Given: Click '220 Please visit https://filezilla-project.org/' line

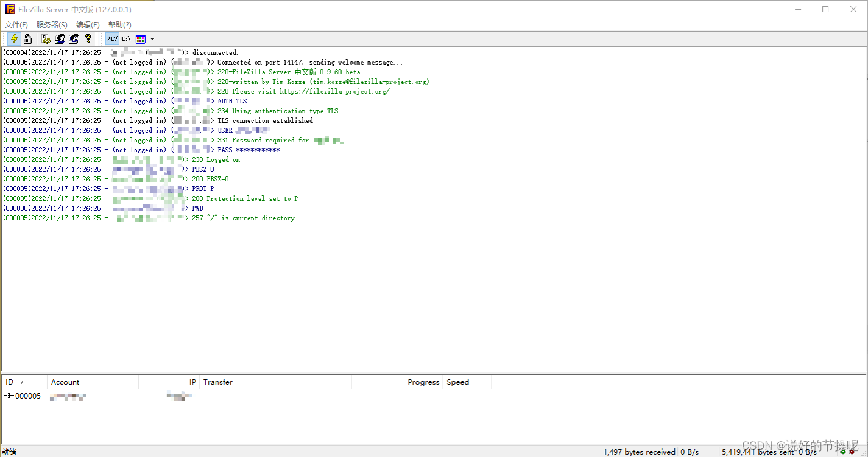Looking at the screenshot, I should pos(196,91).
